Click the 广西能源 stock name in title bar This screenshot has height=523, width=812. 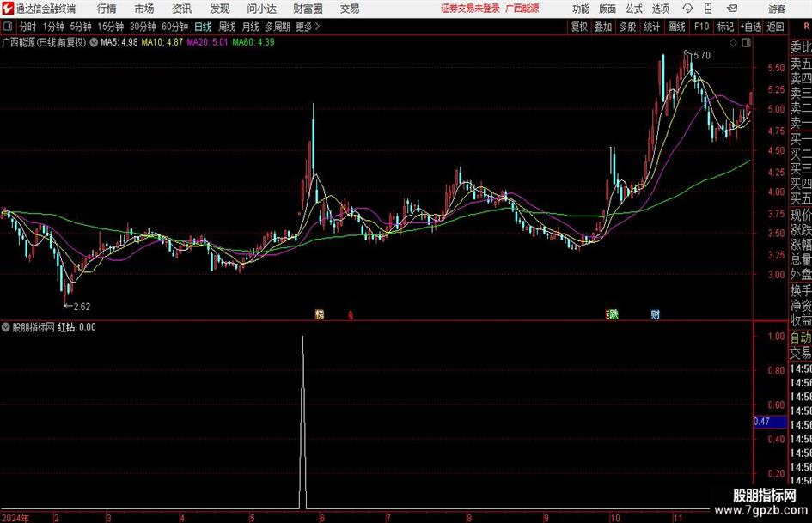click(522, 9)
